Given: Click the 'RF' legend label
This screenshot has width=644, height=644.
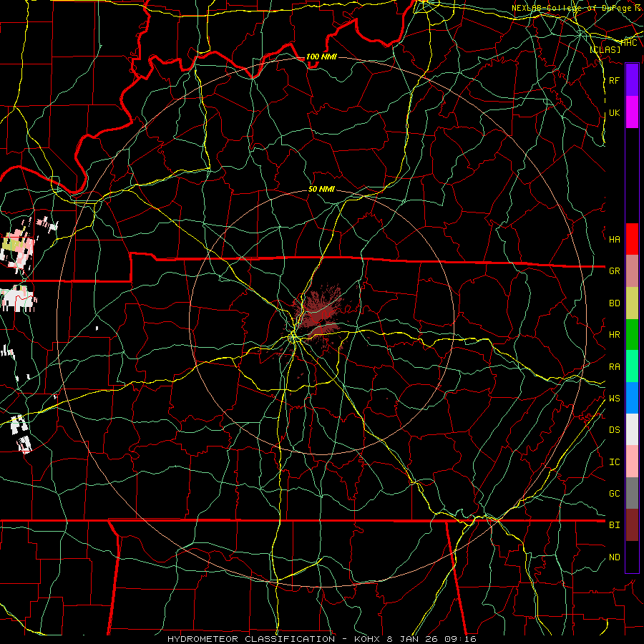Looking at the screenshot, I should click(614, 80).
